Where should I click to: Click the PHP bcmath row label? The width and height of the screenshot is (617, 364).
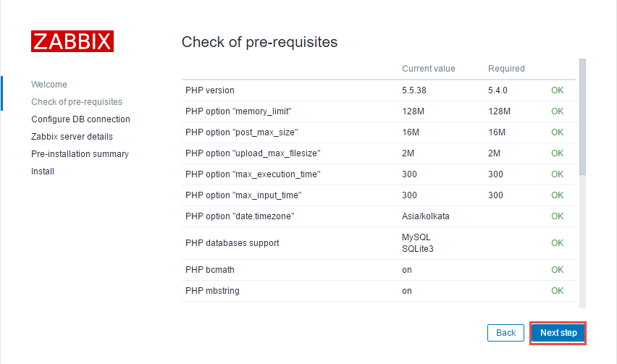tap(210, 270)
